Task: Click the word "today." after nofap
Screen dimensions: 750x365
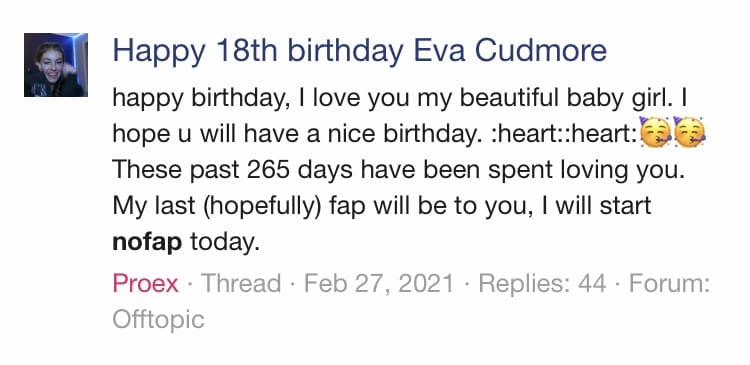Action: 225,243
